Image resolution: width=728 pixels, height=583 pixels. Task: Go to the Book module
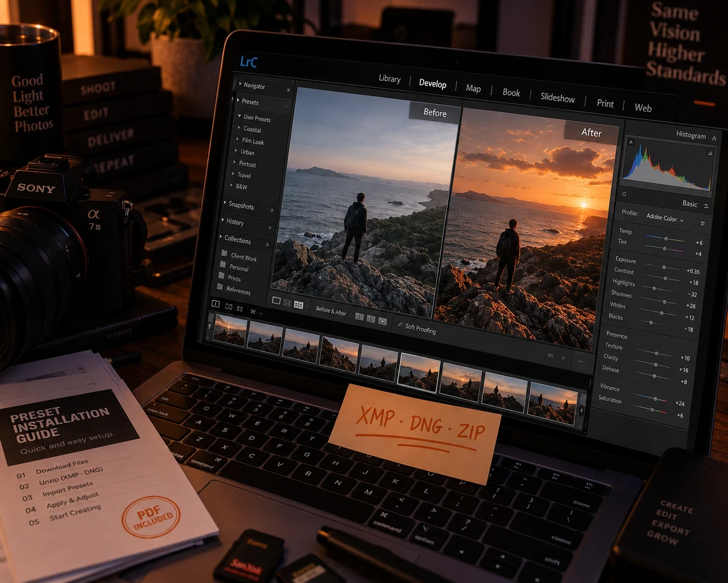tap(511, 92)
